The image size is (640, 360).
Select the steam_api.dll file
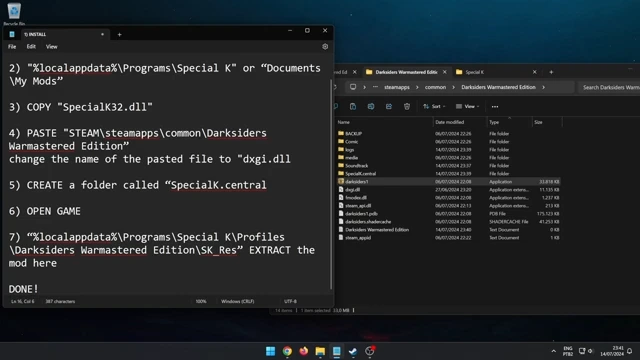click(x=358, y=206)
